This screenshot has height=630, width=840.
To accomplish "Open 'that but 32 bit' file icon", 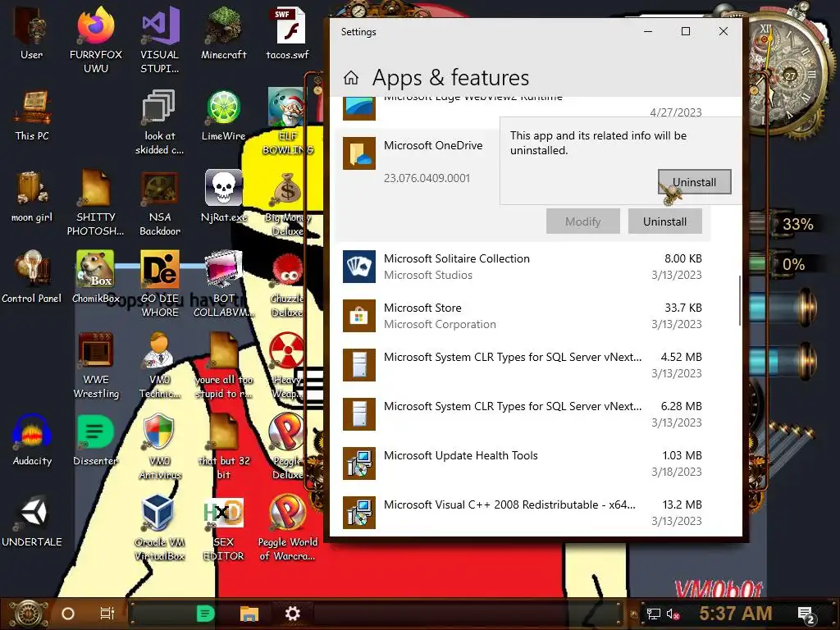I will click(223, 447).
